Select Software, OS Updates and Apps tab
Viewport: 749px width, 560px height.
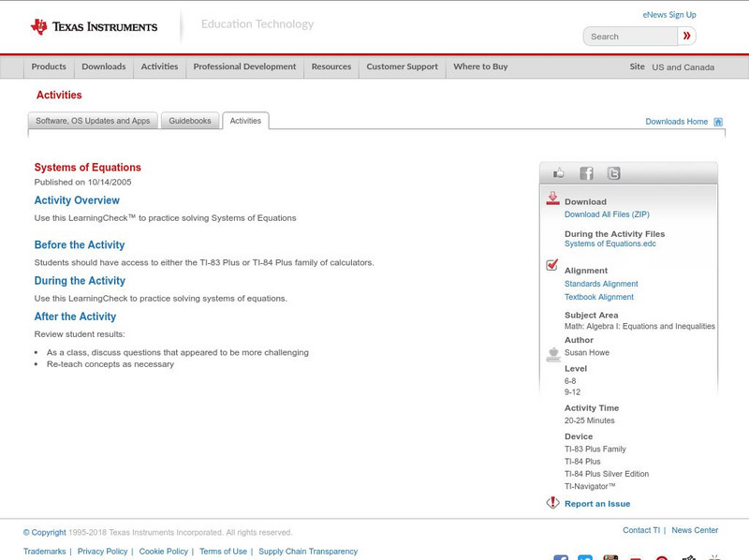pos(93,121)
